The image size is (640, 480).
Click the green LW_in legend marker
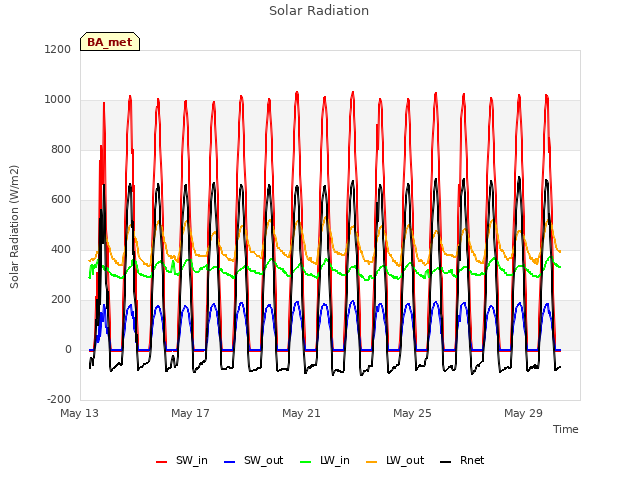point(306,462)
